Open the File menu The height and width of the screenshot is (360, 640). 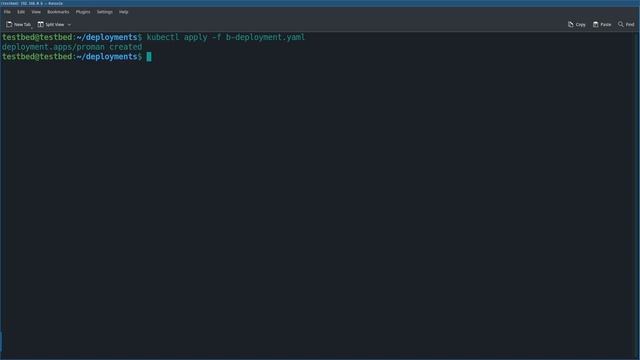(x=7, y=12)
